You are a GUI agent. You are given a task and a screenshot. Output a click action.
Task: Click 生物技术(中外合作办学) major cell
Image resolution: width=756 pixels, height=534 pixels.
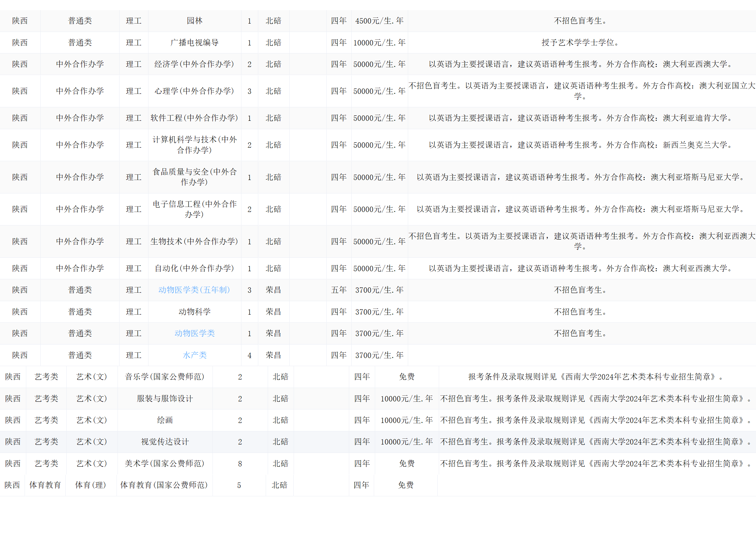click(194, 241)
